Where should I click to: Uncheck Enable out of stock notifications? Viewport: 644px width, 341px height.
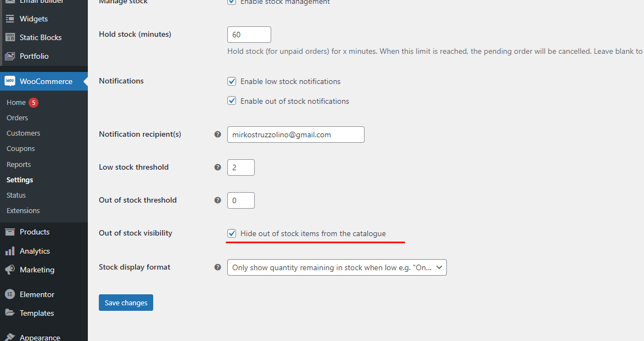pos(232,101)
